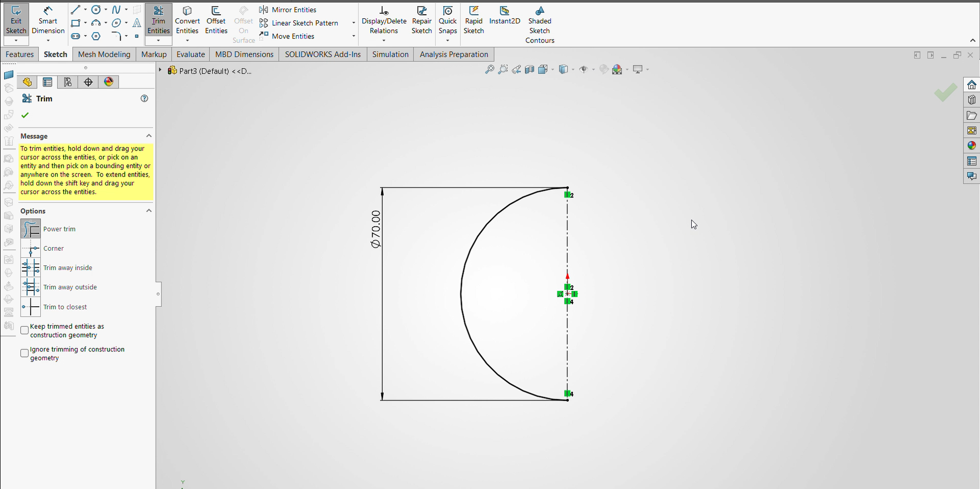
Task: Accept sketch with corner checkmark
Action: click(945, 92)
